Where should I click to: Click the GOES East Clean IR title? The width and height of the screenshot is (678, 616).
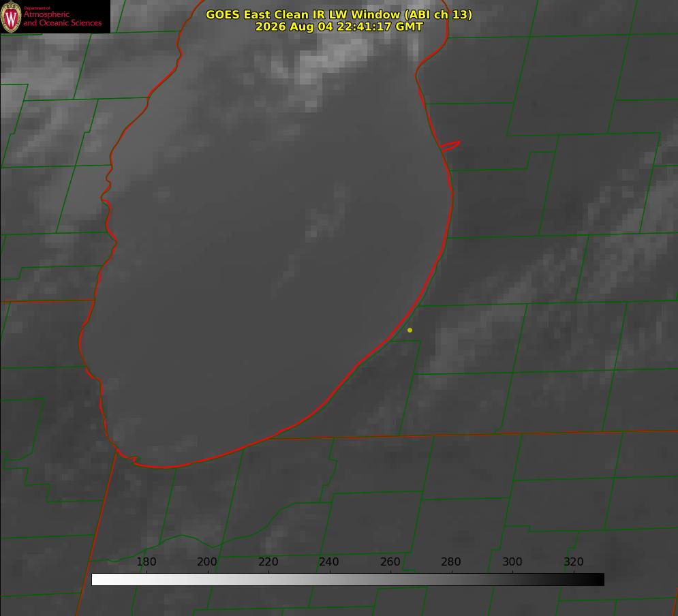(339, 14)
